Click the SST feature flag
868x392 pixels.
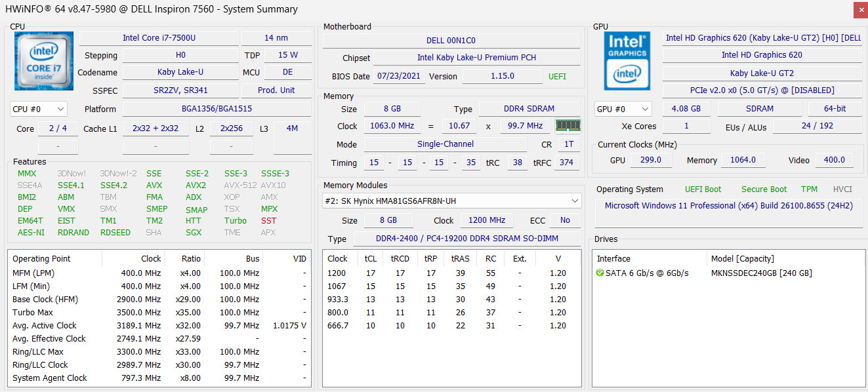pyautogui.click(x=269, y=221)
